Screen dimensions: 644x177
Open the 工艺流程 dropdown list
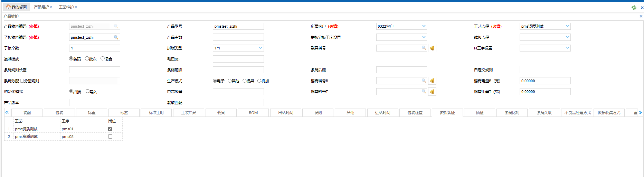(567, 26)
